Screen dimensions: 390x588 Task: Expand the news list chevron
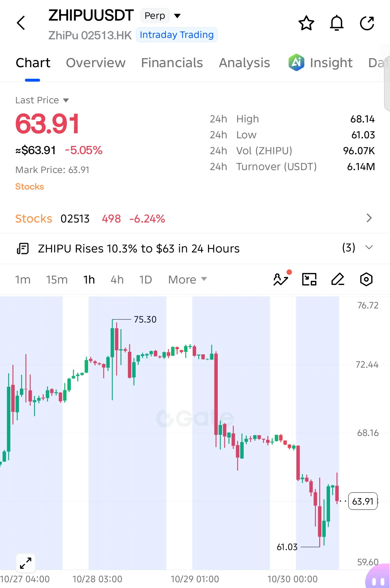pyautogui.click(x=369, y=247)
